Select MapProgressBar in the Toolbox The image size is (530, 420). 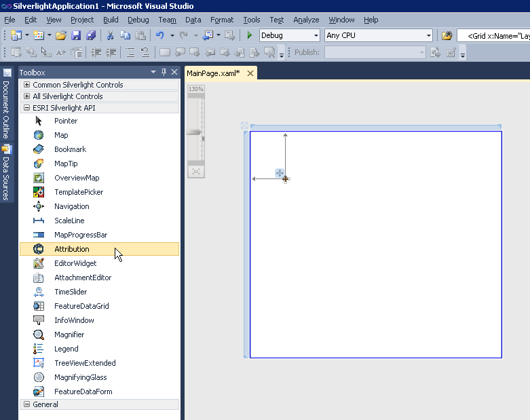click(99, 235)
